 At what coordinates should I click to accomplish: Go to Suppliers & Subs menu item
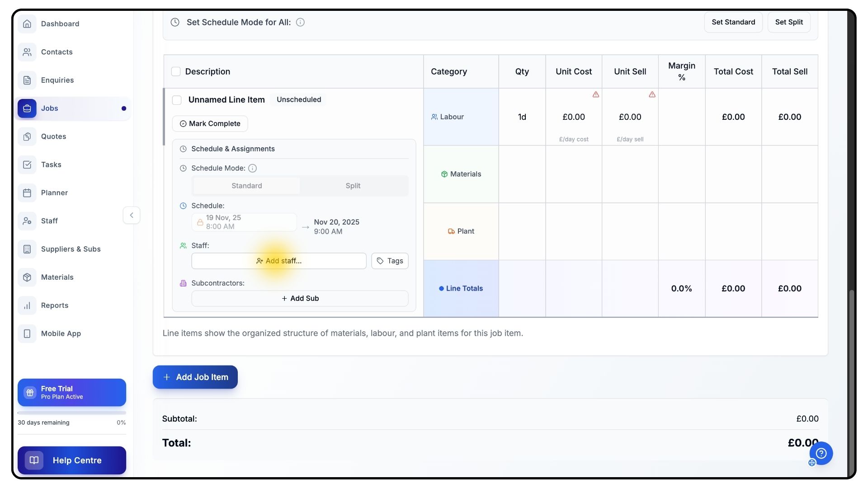point(71,249)
